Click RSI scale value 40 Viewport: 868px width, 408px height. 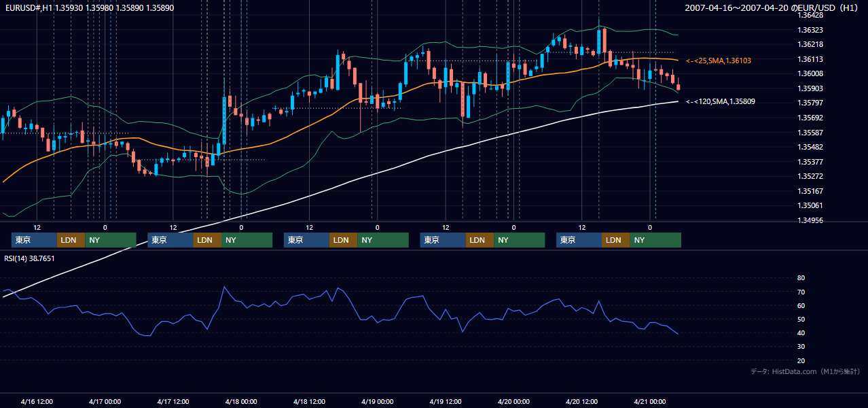(801, 333)
